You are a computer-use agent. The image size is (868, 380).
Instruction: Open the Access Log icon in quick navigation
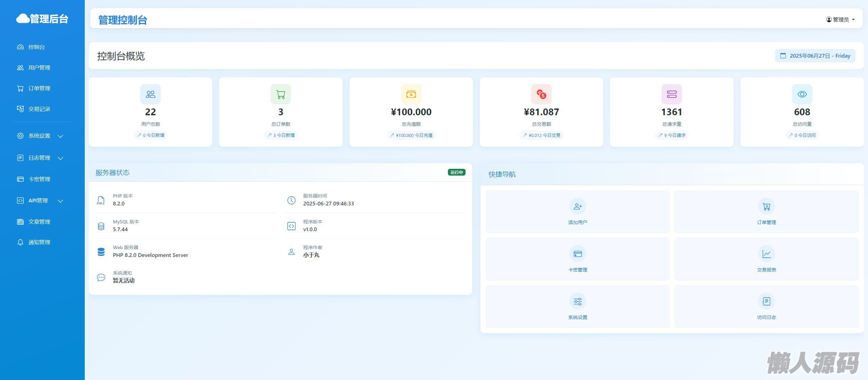[766, 301]
